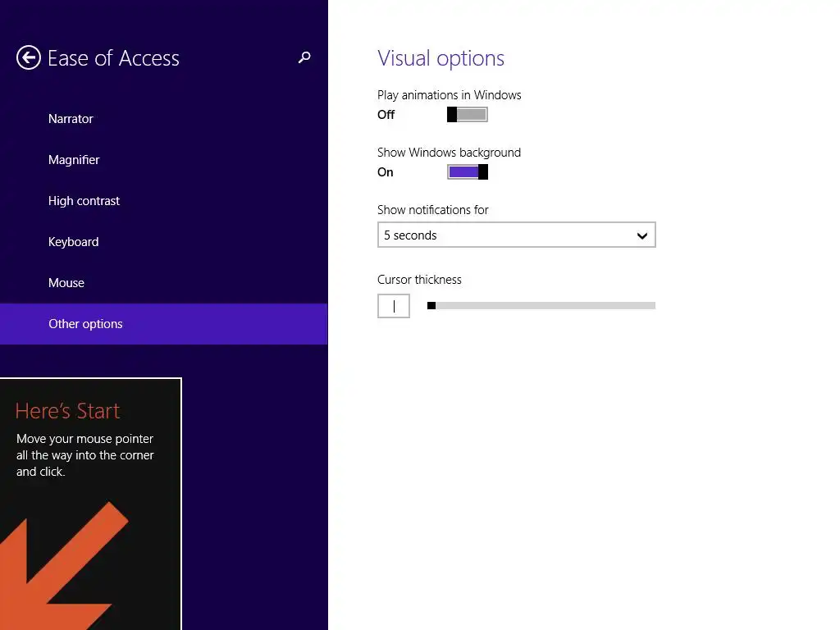The height and width of the screenshot is (630, 840).
Task: Open the Magnifier settings
Action: (74, 160)
